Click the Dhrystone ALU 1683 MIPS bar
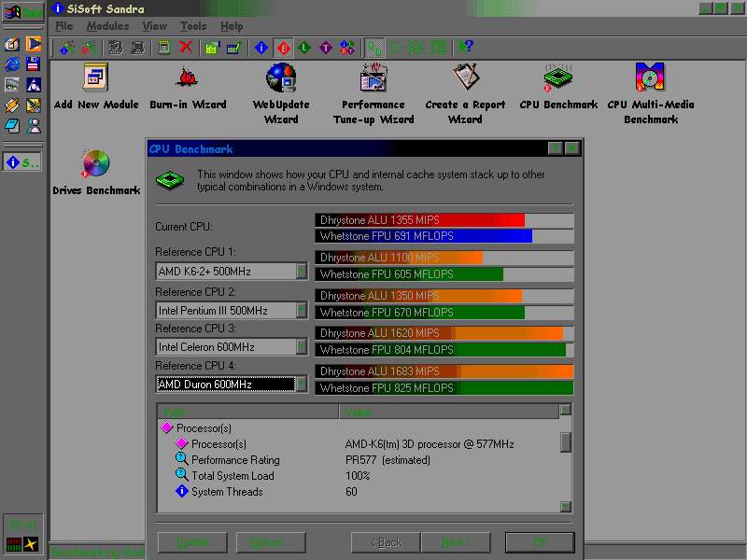The image size is (747, 560). [444, 371]
